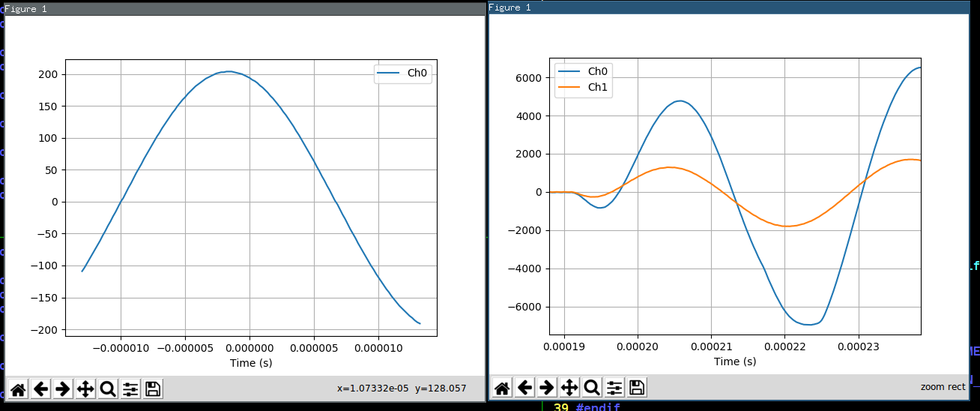Go back a view in right figure

[524, 387]
